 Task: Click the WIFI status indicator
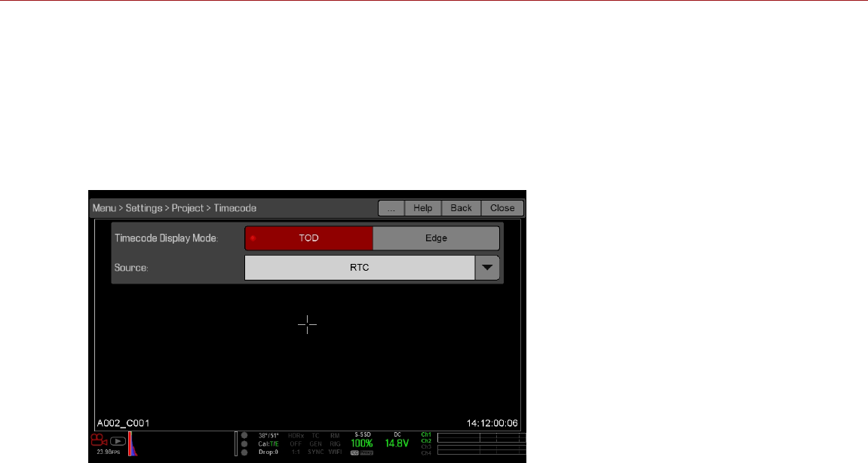(x=335, y=452)
